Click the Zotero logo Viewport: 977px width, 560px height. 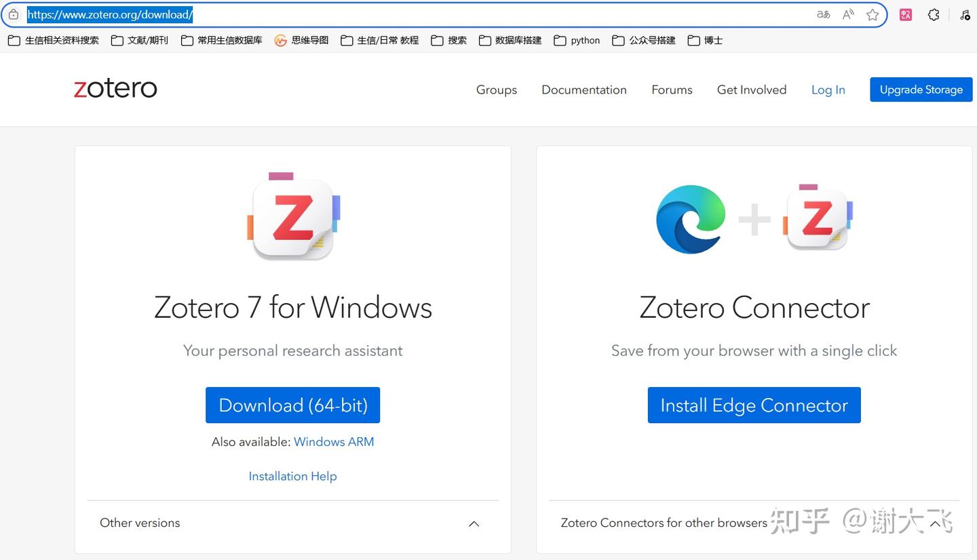point(115,88)
